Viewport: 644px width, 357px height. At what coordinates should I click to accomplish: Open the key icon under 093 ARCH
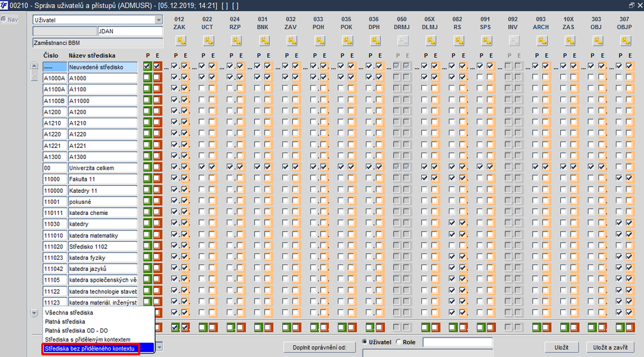[542, 41]
